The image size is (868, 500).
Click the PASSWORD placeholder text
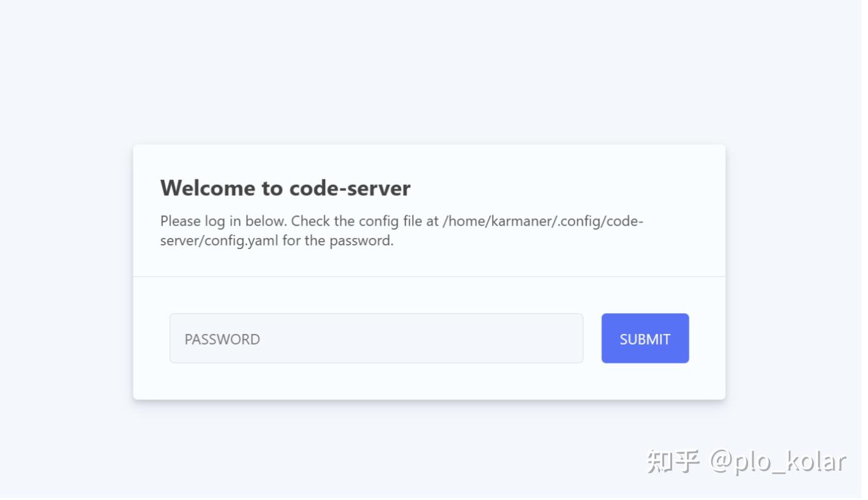(222, 338)
